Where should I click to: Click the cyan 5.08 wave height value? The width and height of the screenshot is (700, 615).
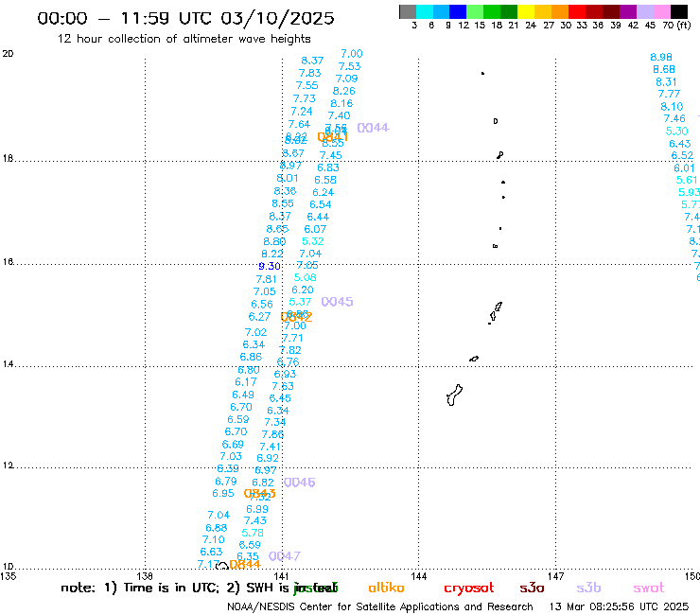pos(306,277)
